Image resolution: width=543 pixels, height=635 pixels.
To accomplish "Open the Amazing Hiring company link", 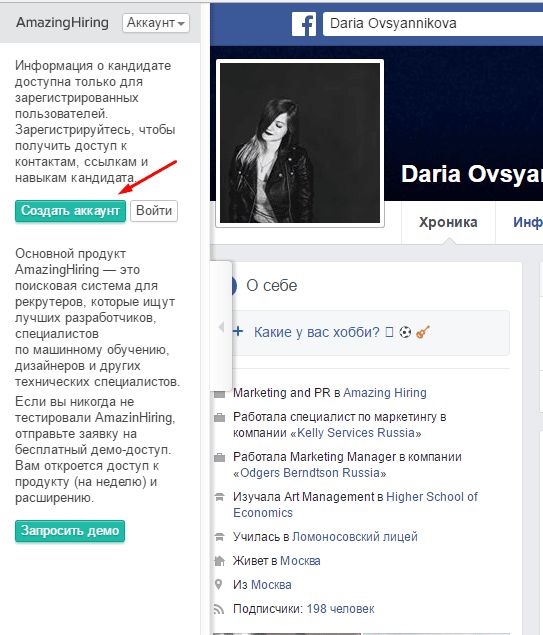I will [x=385, y=392].
